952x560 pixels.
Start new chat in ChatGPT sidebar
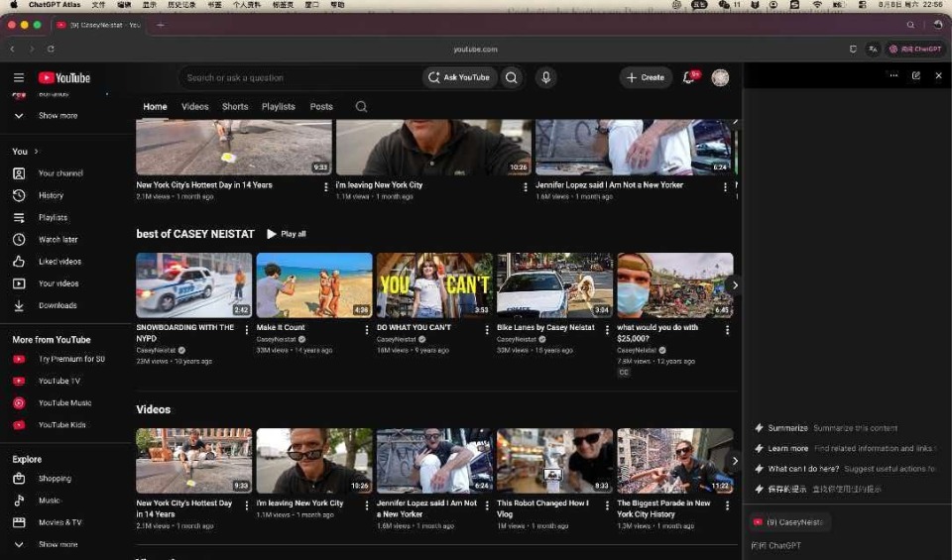click(x=916, y=76)
